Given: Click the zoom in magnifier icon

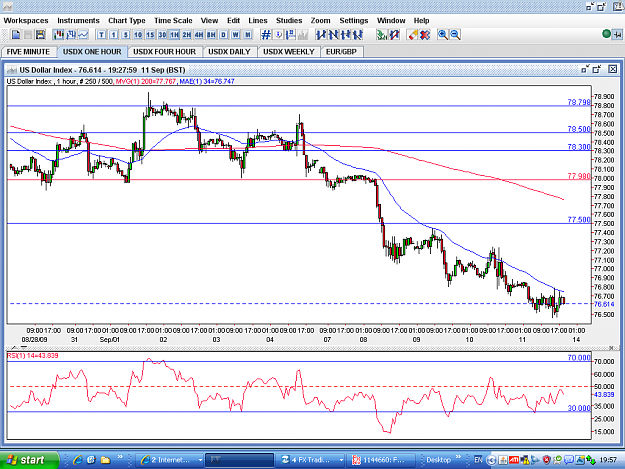Looking at the screenshot, I should click(x=443, y=35).
